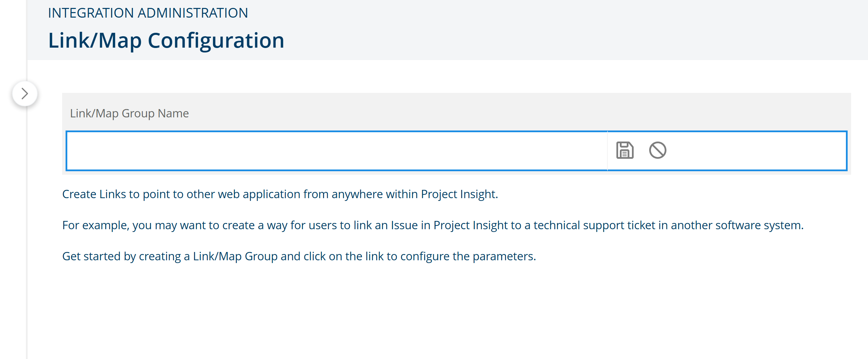This screenshot has height=359, width=868.
Task: Open the INTEGRATION ADMINISTRATION breadcrumb
Action: coord(148,13)
